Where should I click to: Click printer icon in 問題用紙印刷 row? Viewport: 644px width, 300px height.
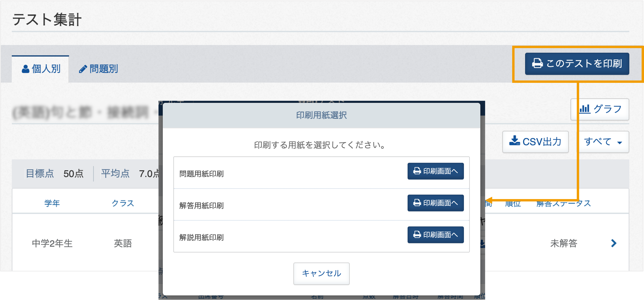tap(417, 171)
